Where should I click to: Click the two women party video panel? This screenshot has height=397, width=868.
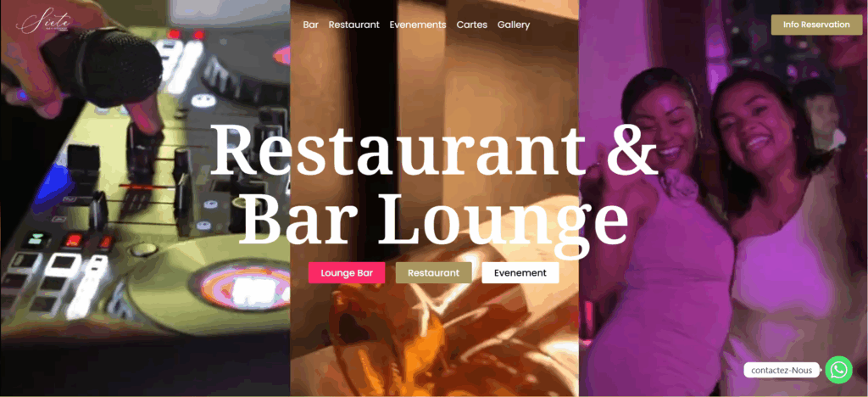tap(724, 198)
